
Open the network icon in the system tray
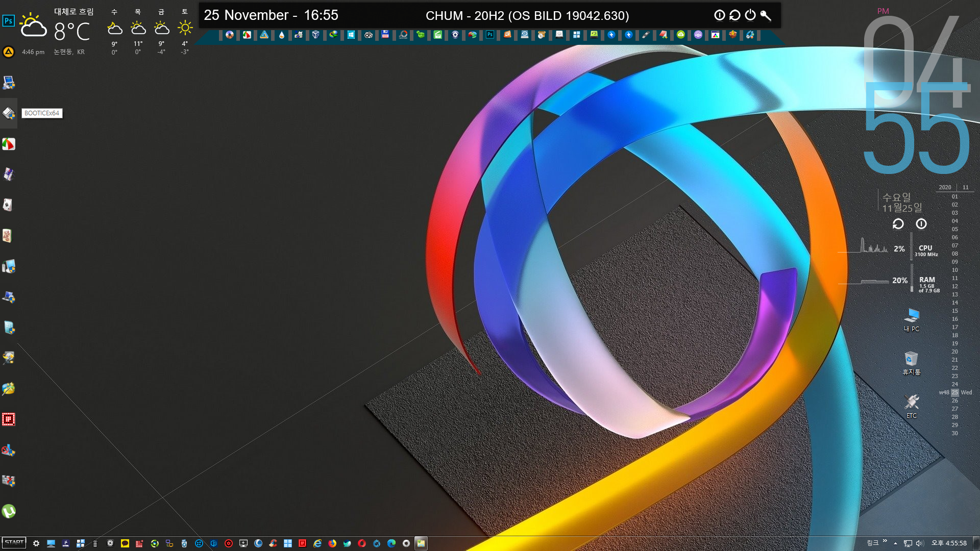908,543
